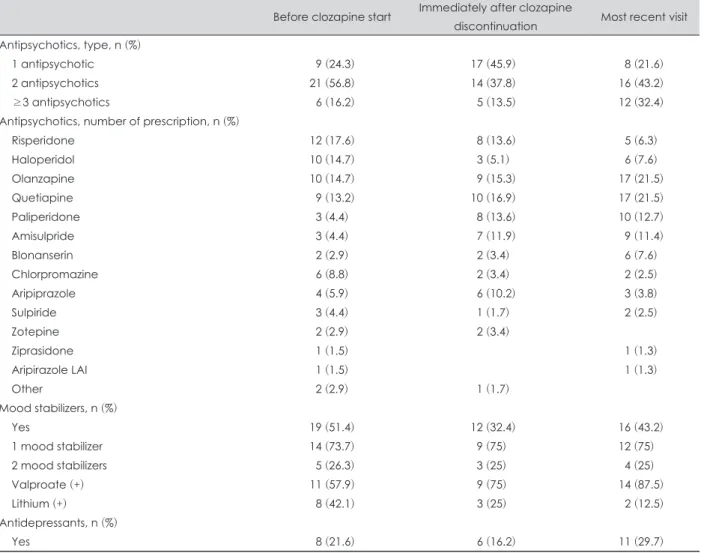Select the 'Quetiapine' row label
This screenshot has height=553, width=704.
(x=42, y=198)
